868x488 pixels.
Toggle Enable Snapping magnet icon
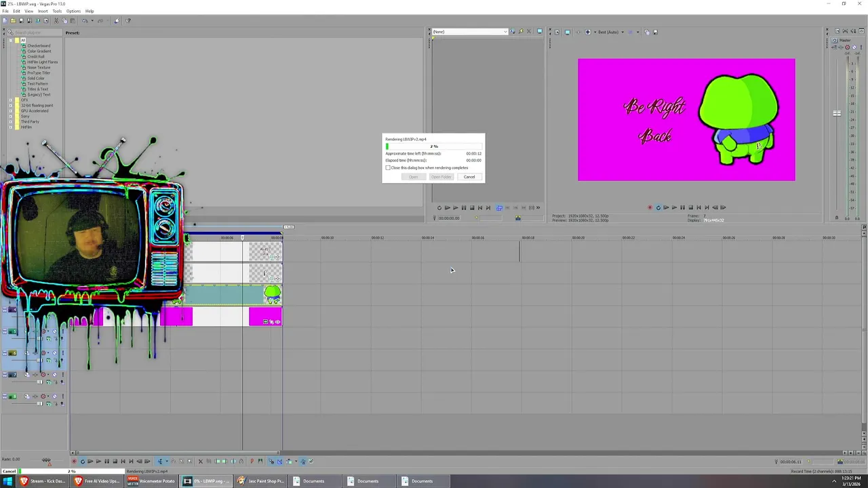click(x=271, y=462)
